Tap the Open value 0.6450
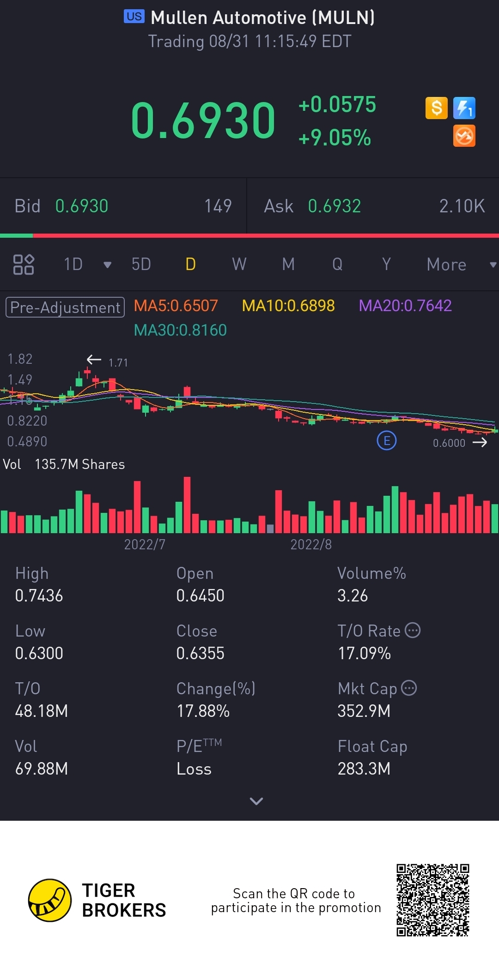This screenshot has width=499, height=980. pyautogui.click(x=200, y=595)
